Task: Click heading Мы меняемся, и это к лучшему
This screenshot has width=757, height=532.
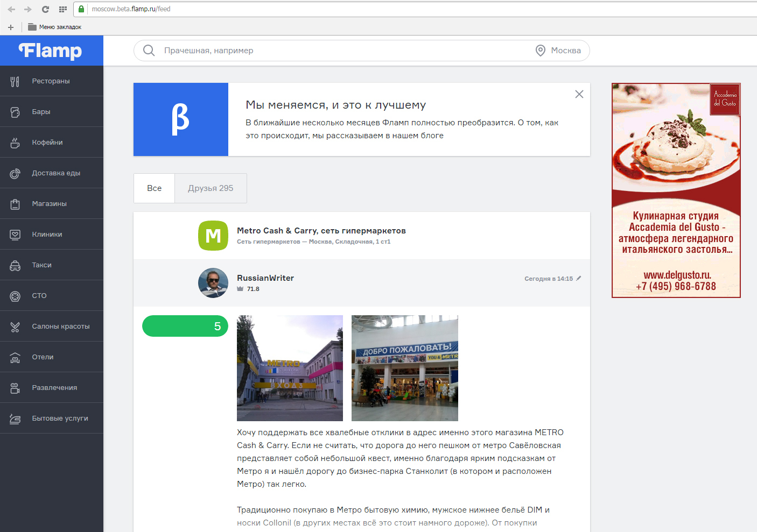Action: pyautogui.click(x=336, y=105)
